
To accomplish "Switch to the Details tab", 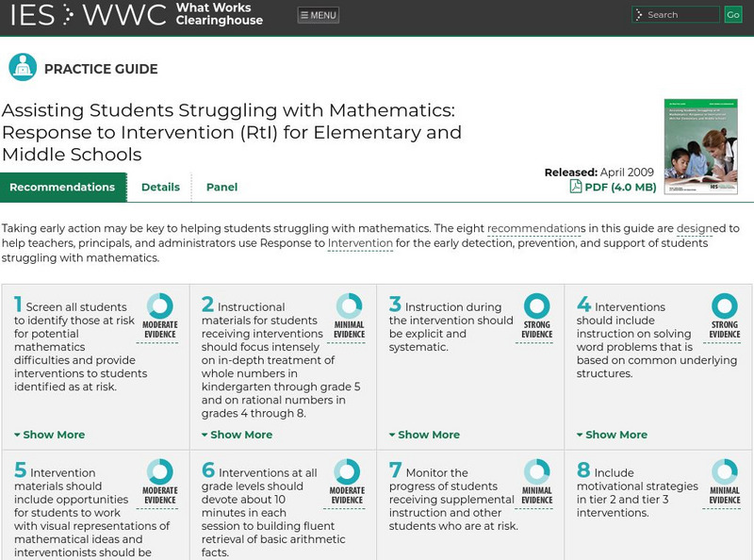I will point(160,187).
